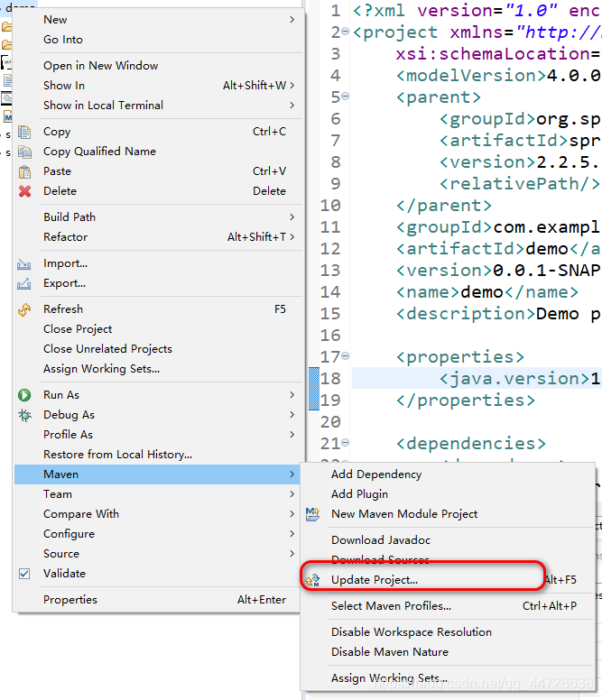This screenshot has width=602, height=700.
Task: Expand the New submenu arrow
Action: tap(292, 20)
